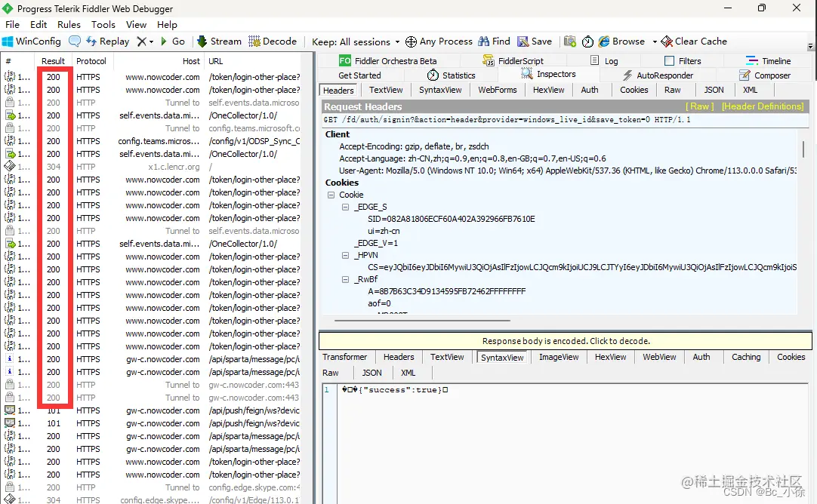Open the toolbar overflow arrow at right

[810, 46]
